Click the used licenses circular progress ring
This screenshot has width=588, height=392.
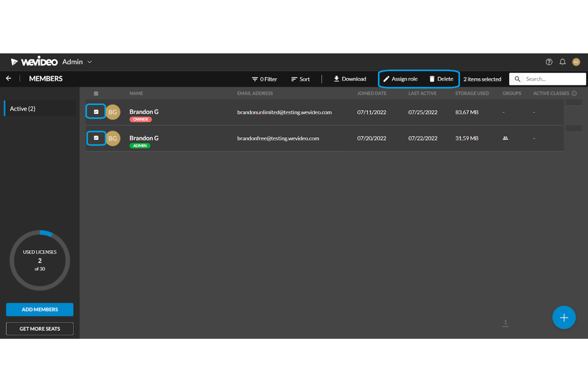point(40,261)
